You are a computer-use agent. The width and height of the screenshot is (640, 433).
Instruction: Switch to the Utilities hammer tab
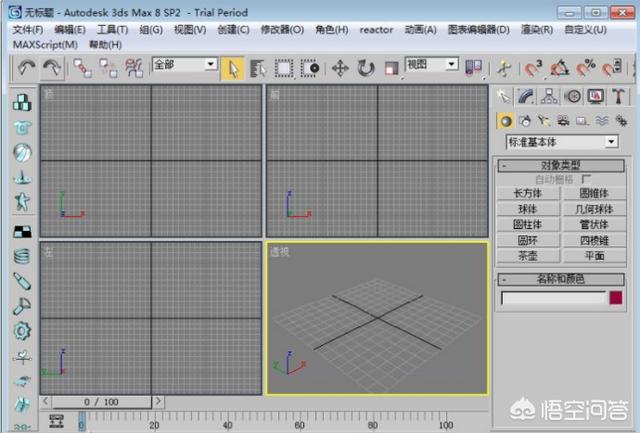pos(618,97)
